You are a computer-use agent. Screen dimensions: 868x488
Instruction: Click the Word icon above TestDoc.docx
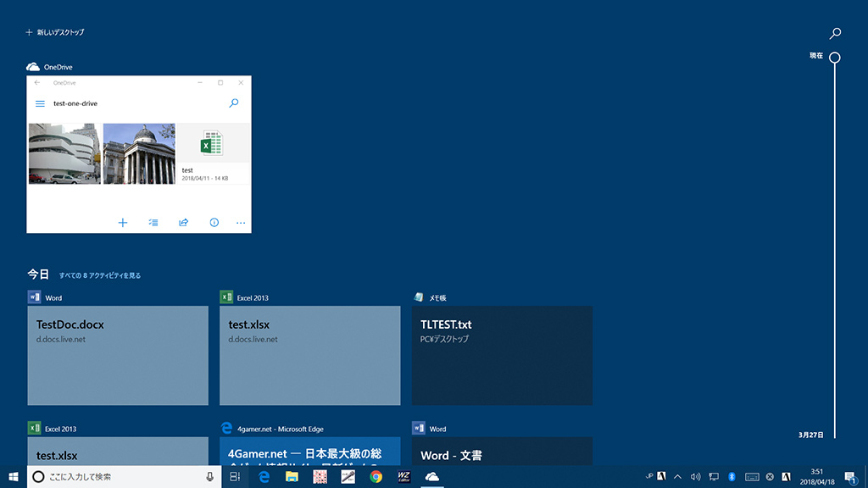coord(34,297)
